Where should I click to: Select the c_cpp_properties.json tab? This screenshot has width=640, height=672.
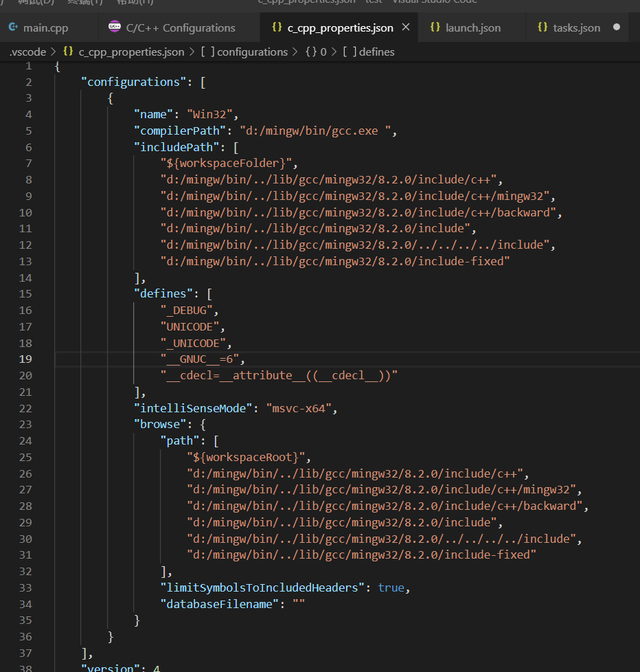pos(340,28)
